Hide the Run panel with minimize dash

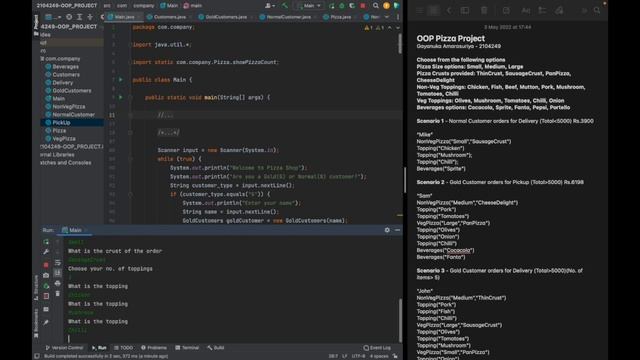coord(398,230)
